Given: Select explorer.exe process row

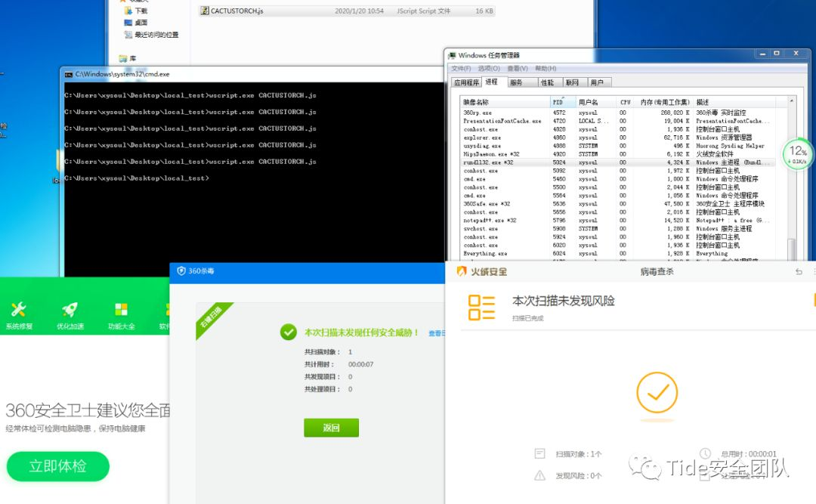Looking at the screenshot, I should (618, 138).
